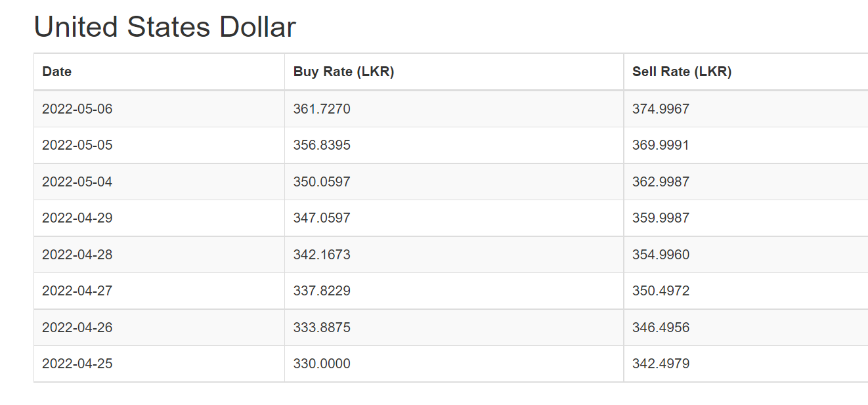
Task: Click the buy rate 337.8229 value
Action: (322, 291)
